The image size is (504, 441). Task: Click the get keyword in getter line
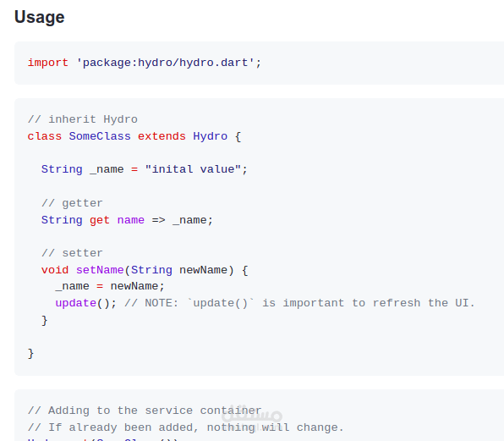[99, 220]
